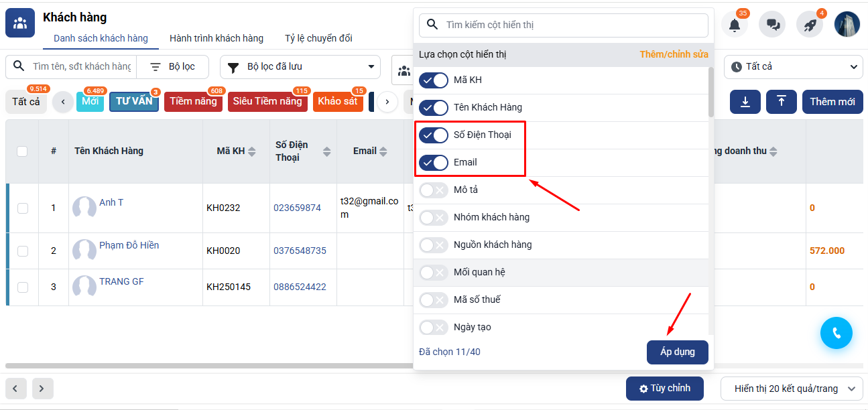868x410 pixels.
Task: Open the Thêm/chỉnh sửa link
Action: (x=674, y=54)
